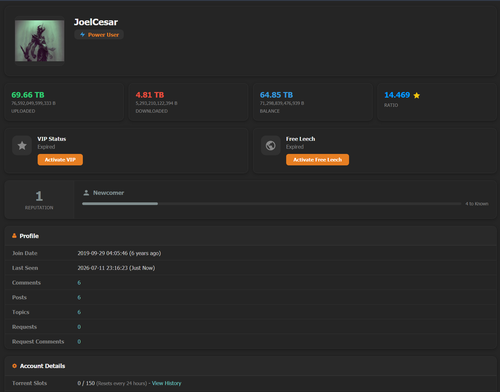Click the 69.66 TB uploaded value
500x392 pixels.
pyautogui.click(x=28, y=95)
